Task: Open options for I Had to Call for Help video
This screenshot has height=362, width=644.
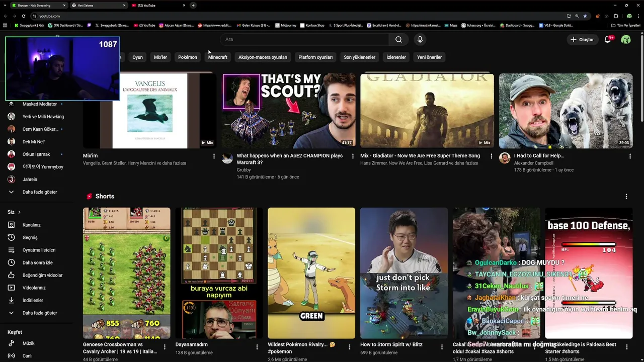Action: click(630, 156)
